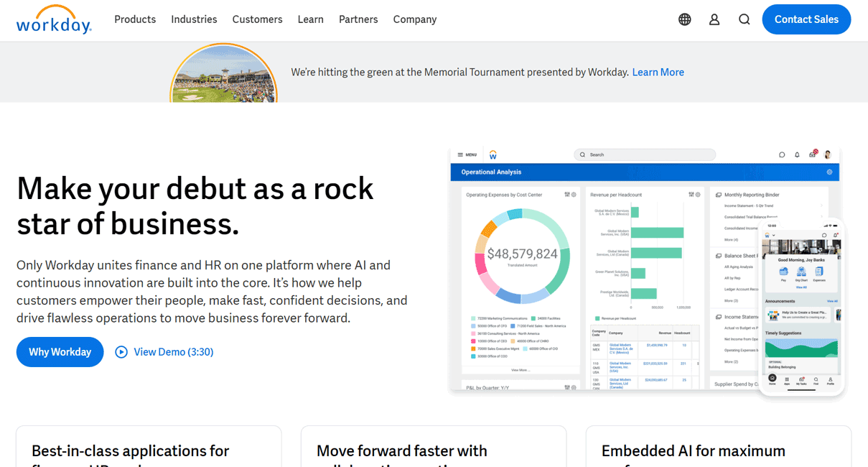868x467 pixels.
Task: Click the Workday logo
Action: click(54, 19)
